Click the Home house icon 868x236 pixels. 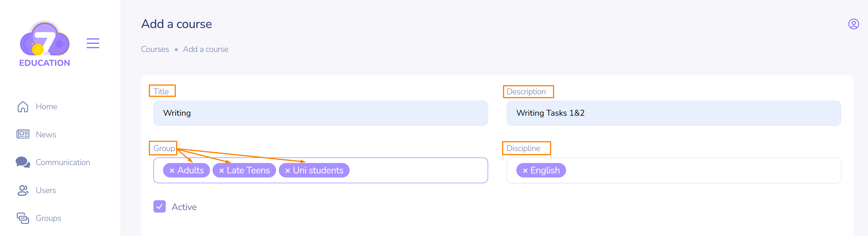[x=23, y=107]
